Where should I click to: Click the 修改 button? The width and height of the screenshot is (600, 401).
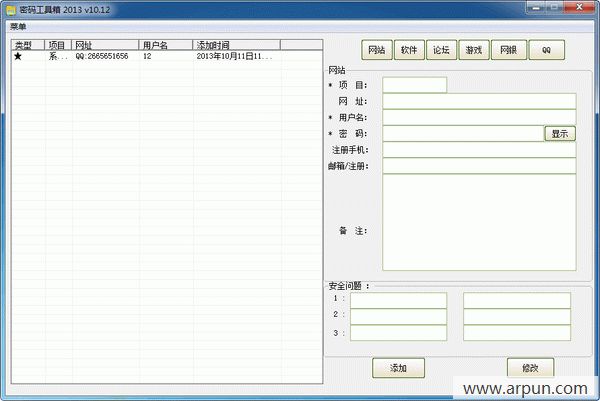pyautogui.click(x=530, y=368)
